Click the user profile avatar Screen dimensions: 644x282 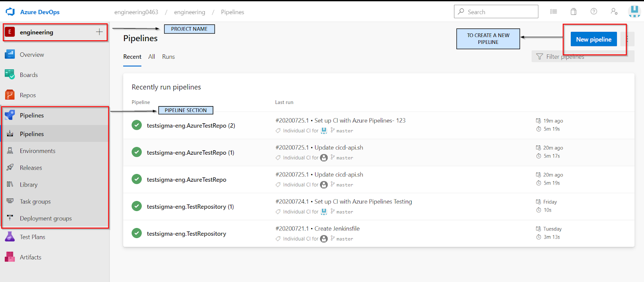[634, 11]
